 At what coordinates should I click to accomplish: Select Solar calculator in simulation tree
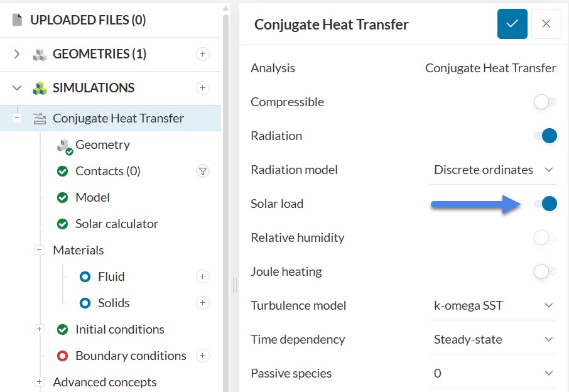tap(116, 224)
